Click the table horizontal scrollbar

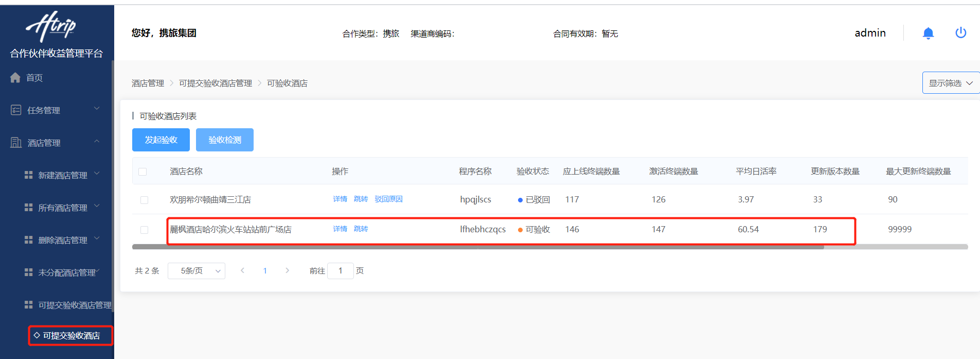click(478, 247)
